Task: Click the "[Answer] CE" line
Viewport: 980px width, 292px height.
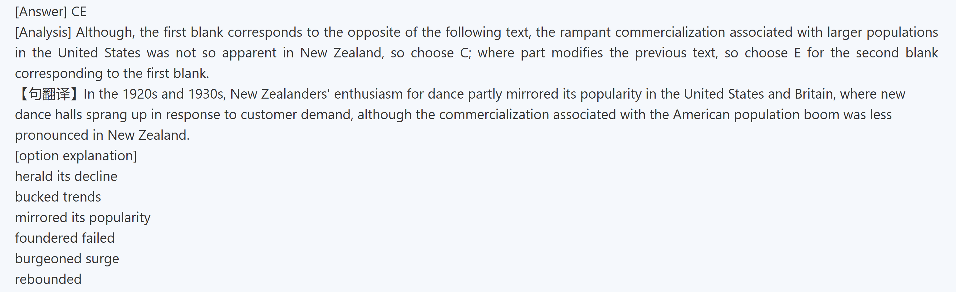Action: [51, 12]
